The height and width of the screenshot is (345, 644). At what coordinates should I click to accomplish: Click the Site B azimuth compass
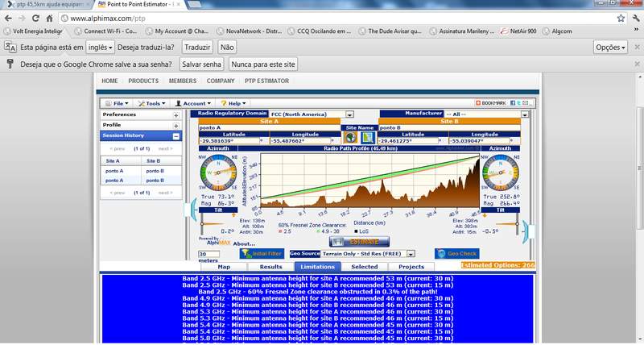(x=500, y=172)
